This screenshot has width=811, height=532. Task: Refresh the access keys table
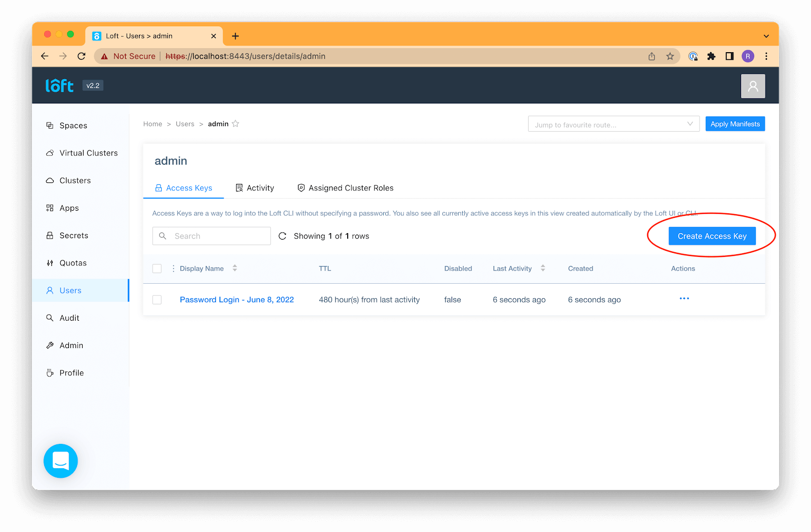coord(282,236)
